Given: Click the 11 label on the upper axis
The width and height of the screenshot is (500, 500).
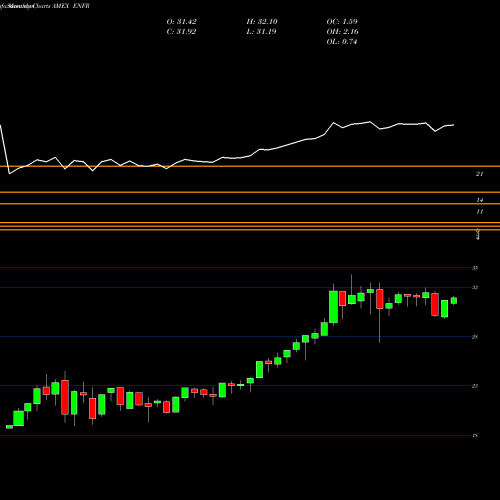Looking at the screenshot, I should click(479, 212).
